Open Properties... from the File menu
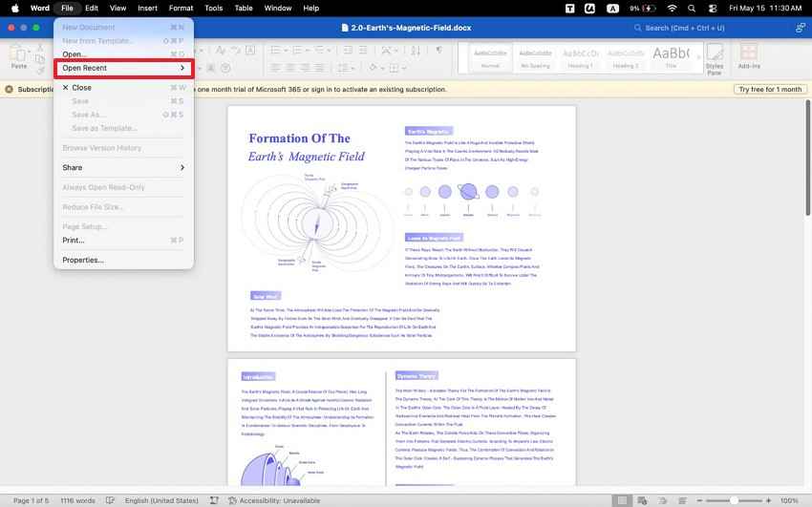This screenshot has height=507, width=812. (124, 260)
